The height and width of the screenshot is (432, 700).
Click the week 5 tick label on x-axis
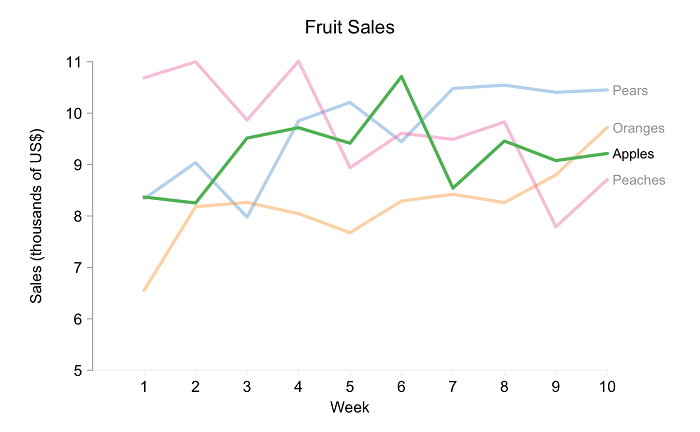349,386
